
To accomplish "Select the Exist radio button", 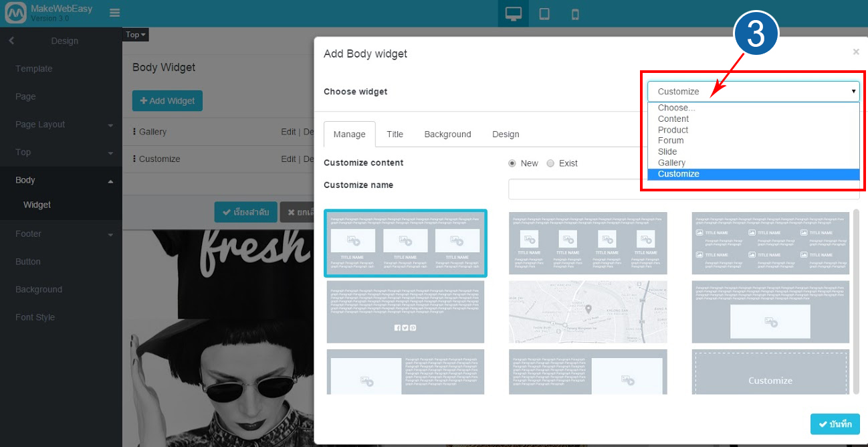I will [550, 163].
